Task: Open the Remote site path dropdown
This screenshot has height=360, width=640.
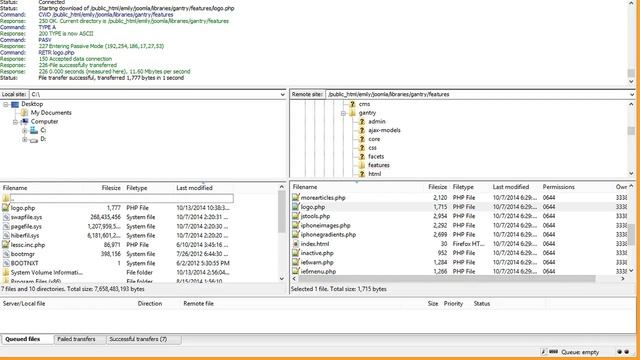Action: (632, 94)
